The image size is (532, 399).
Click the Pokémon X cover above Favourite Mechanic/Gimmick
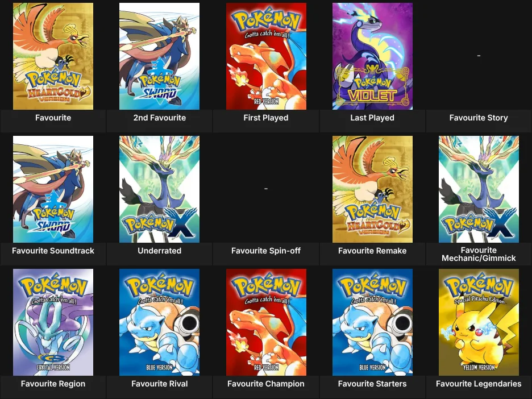[x=479, y=189]
